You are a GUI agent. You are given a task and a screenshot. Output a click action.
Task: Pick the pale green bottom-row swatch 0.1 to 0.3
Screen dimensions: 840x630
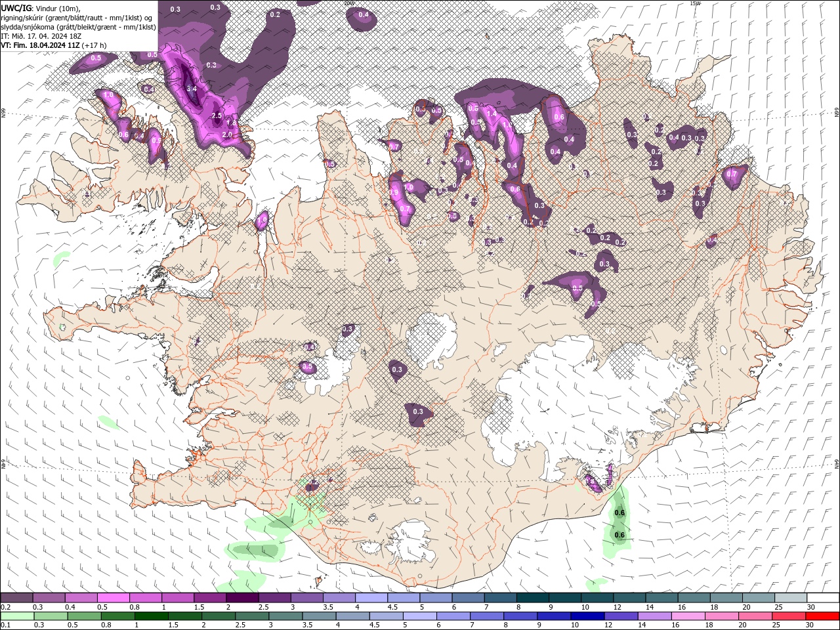(x=18, y=616)
